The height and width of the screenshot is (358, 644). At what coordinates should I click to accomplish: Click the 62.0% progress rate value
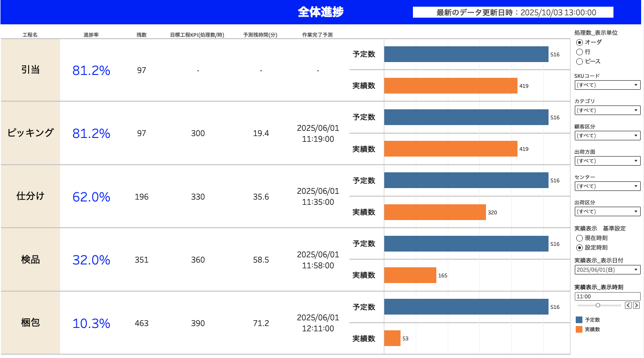(x=91, y=197)
